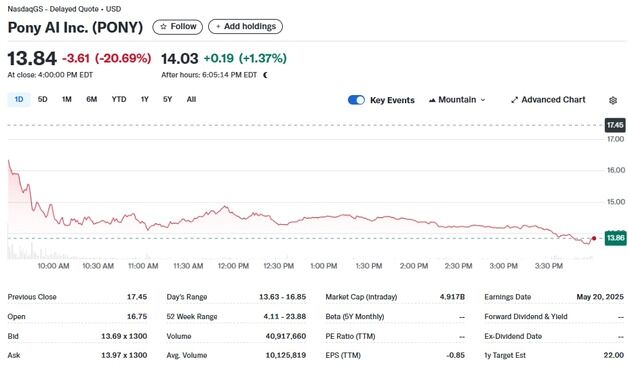Click the 17.45 previous close chart label
The height and width of the screenshot is (366, 628).
615,125
